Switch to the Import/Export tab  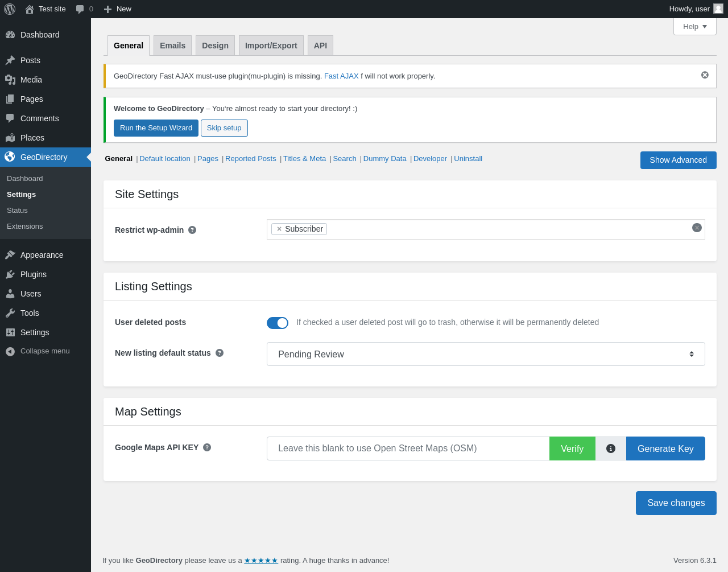click(271, 46)
